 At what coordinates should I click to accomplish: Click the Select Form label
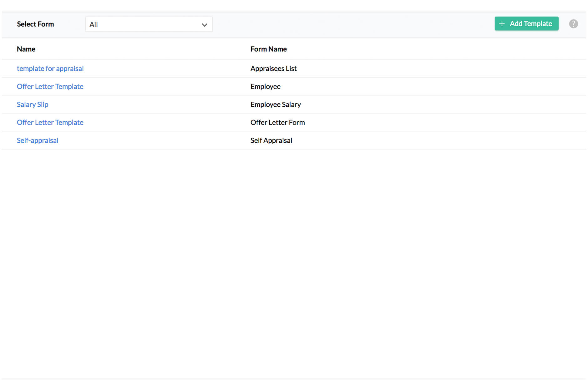(x=35, y=24)
